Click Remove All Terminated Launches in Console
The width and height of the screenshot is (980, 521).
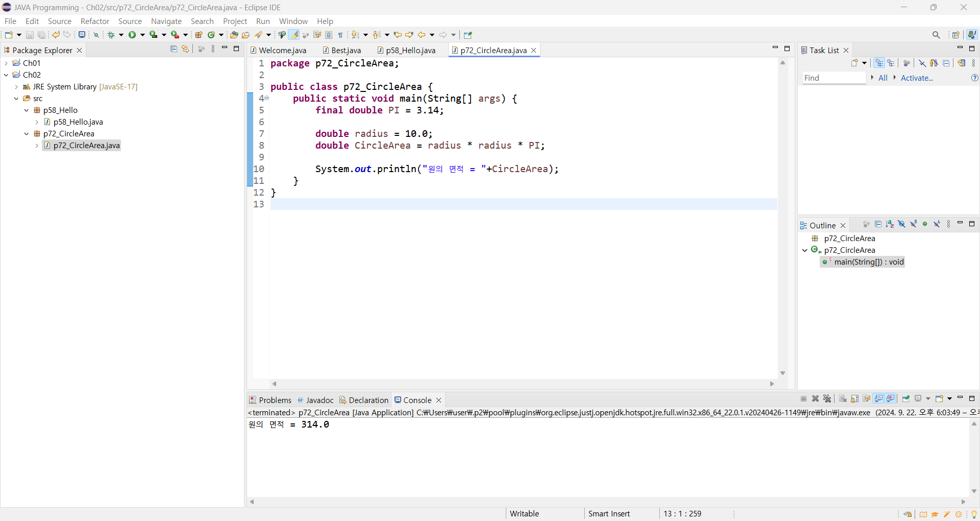click(x=827, y=398)
